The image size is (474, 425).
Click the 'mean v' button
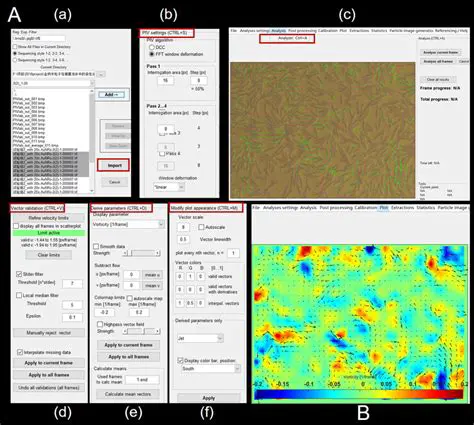pos(152,285)
